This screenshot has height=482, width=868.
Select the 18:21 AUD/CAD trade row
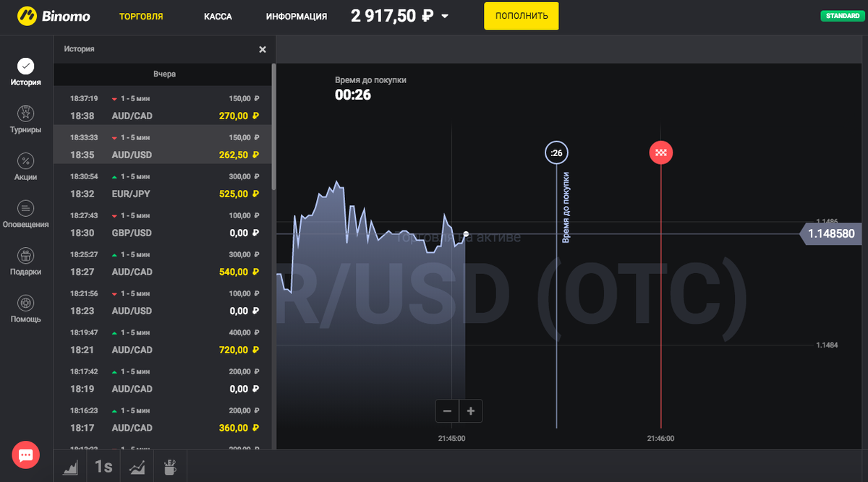(x=163, y=341)
